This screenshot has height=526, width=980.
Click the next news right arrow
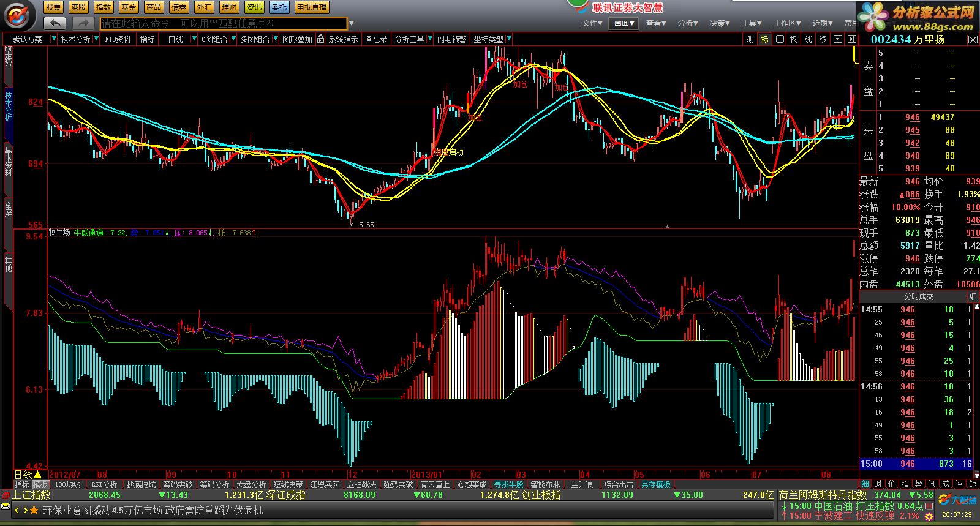point(24,510)
